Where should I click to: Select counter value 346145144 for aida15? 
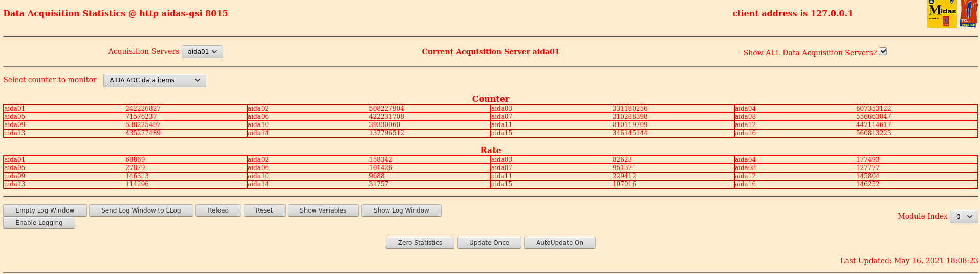click(630, 133)
